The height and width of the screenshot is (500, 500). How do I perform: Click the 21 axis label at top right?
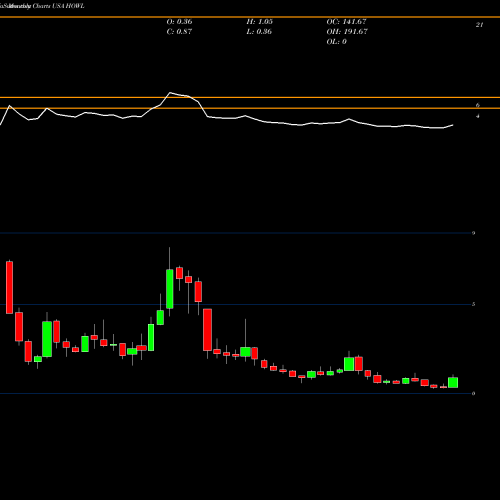[x=479, y=25]
